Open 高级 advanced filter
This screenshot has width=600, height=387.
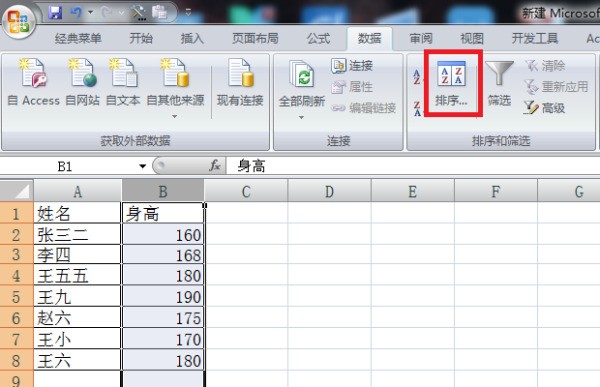tap(544, 108)
